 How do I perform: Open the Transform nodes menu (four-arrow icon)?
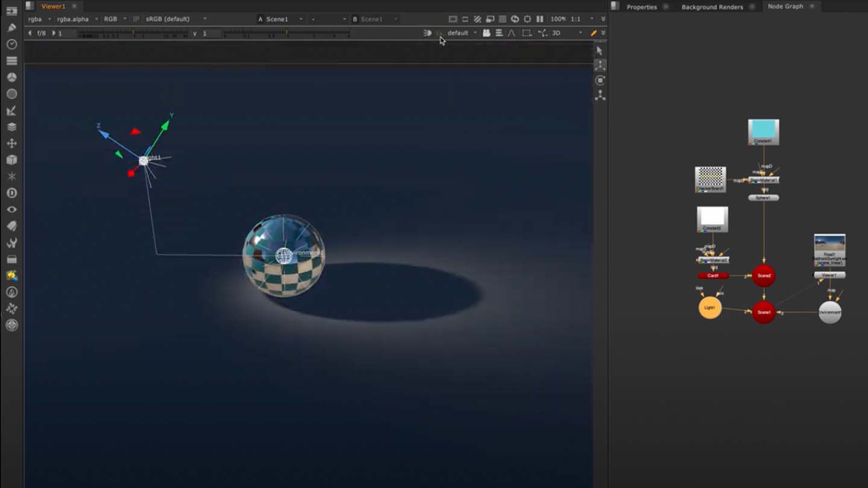click(11, 143)
